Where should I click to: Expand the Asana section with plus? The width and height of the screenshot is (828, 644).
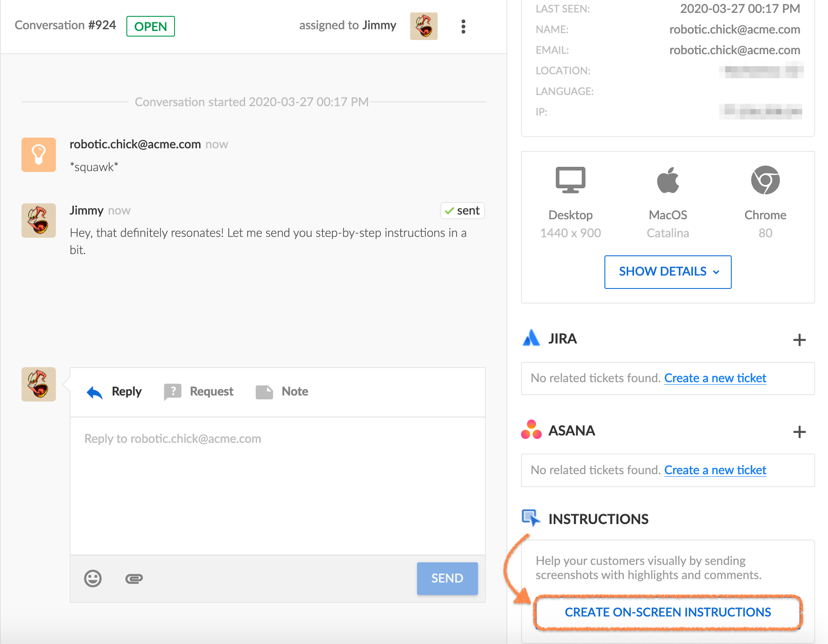click(799, 432)
